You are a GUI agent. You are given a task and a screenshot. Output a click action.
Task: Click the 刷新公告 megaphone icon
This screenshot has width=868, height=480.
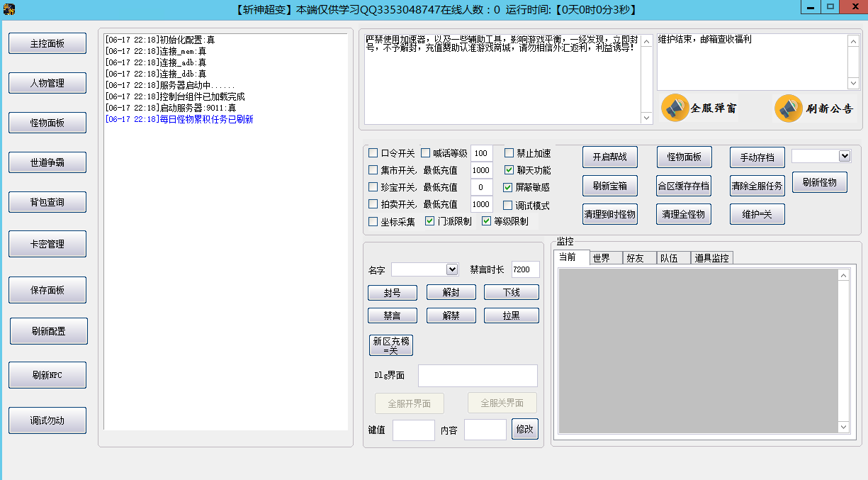pos(789,108)
